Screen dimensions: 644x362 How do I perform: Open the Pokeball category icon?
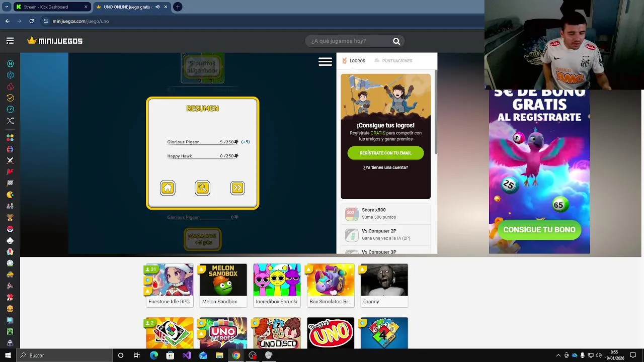(x=10, y=229)
